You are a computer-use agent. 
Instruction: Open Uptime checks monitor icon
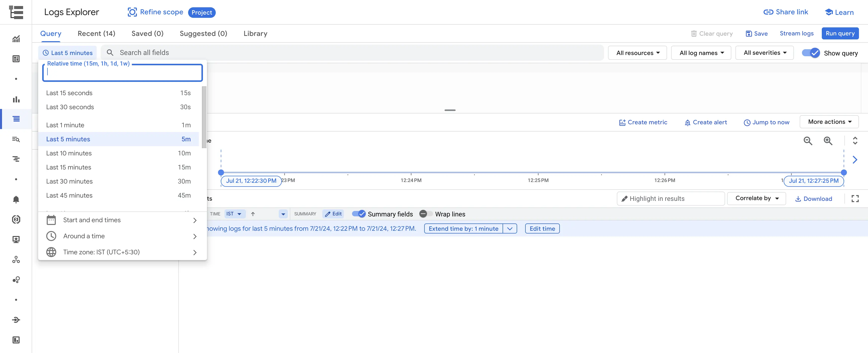click(x=16, y=240)
